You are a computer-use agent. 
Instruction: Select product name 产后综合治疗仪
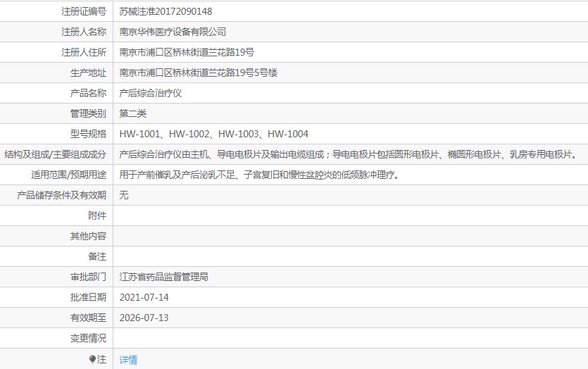point(151,93)
